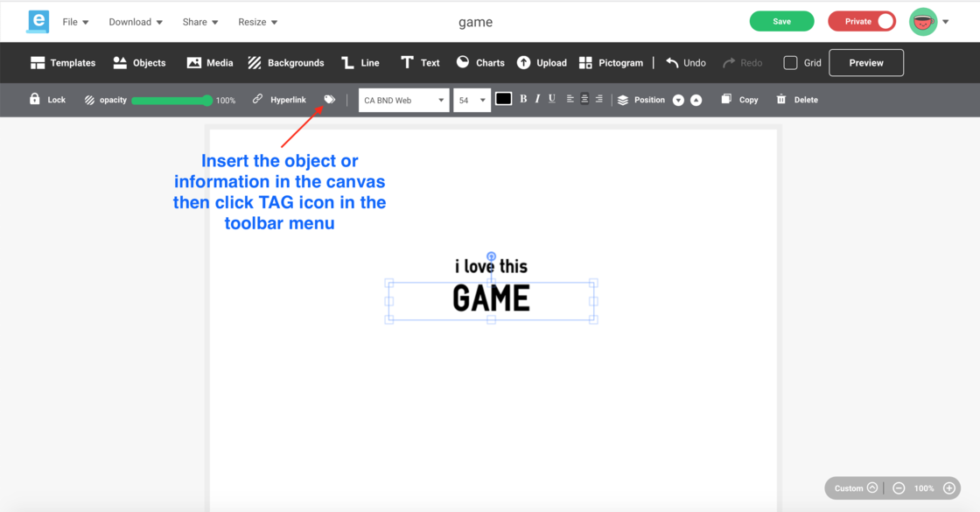Open the Share menu

pyautogui.click(x=200, y=22)
